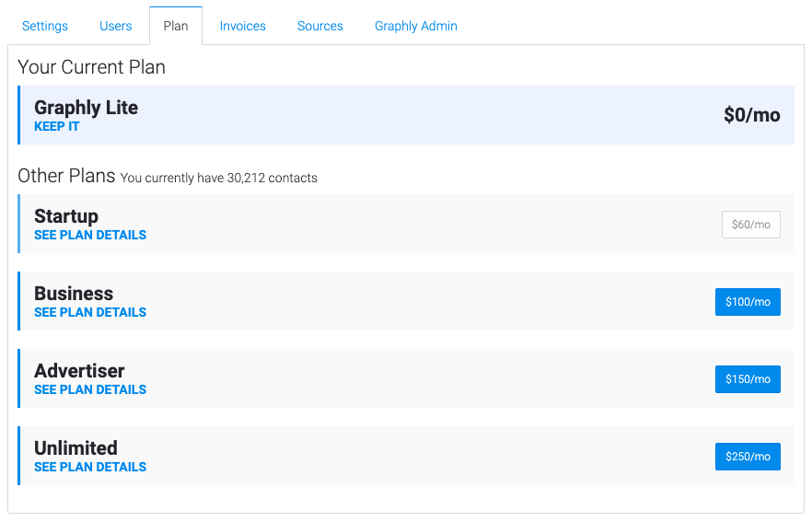Choose the $250/mo Unlimited plan button
Viewport: 812px width, 522px height.
coord(748,457)
